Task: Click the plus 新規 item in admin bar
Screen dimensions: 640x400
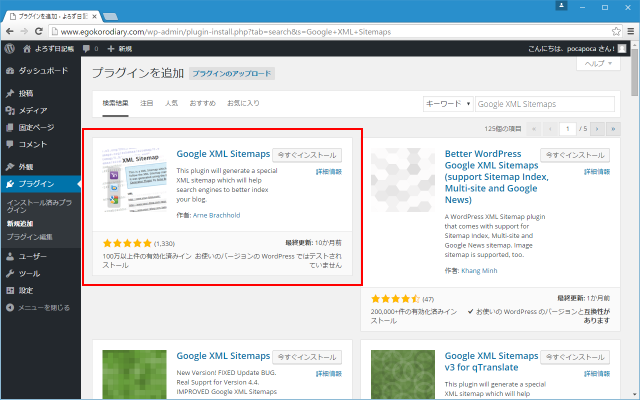Action: click(120, 49)
